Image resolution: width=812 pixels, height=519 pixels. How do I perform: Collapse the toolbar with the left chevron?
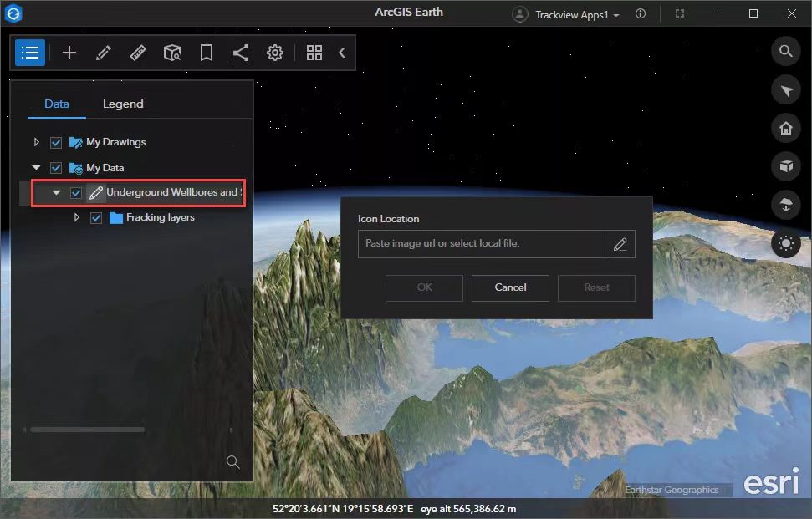pos(342,53)
